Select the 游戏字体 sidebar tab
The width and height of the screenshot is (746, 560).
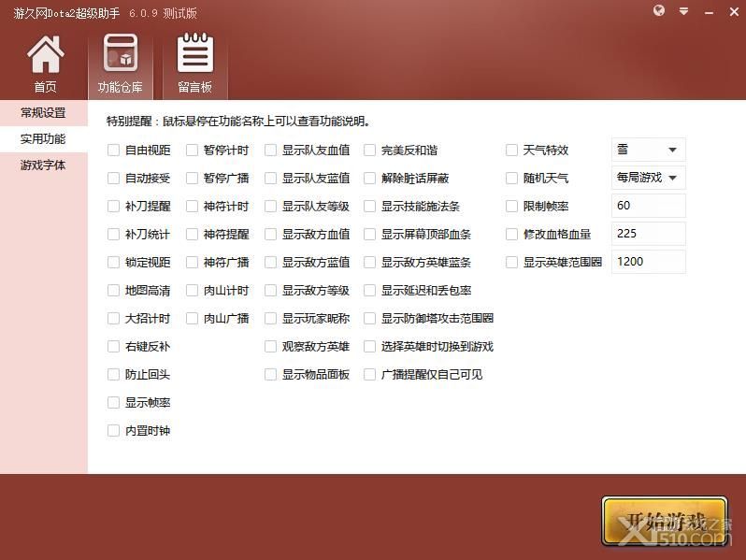pos(43,165)
